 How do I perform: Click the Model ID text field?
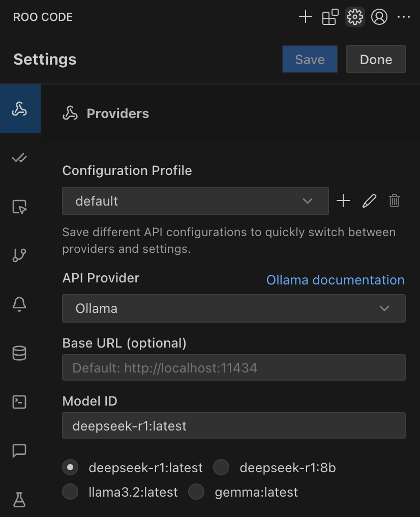click(x=234, y=426)
